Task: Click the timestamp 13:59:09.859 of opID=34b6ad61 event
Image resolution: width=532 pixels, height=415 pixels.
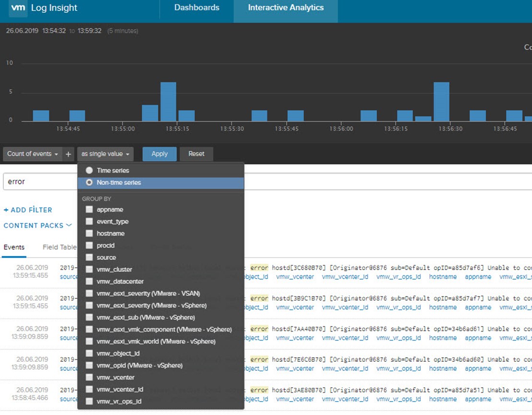Action: 30,336
